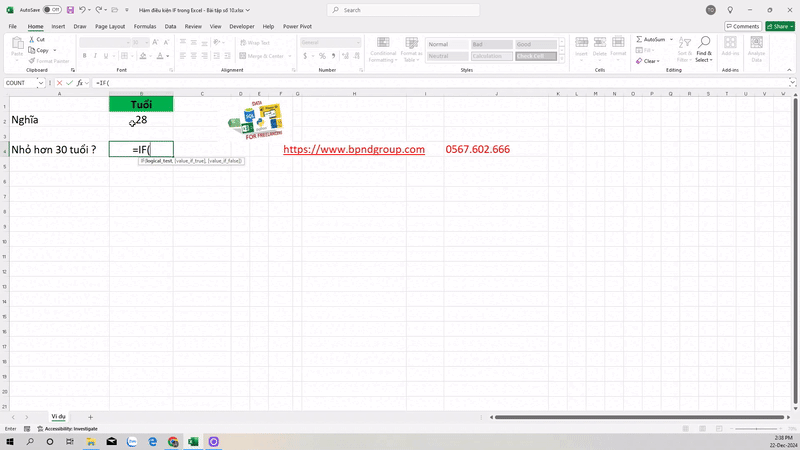Switch to the Page Layout tab
The image size is (800, 450).
pos(110,27)
